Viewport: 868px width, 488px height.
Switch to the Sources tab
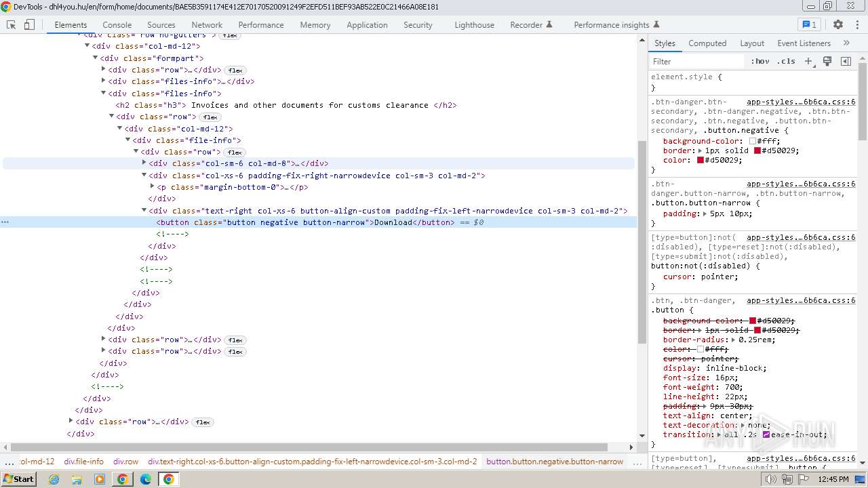click(x=161, y=24)
